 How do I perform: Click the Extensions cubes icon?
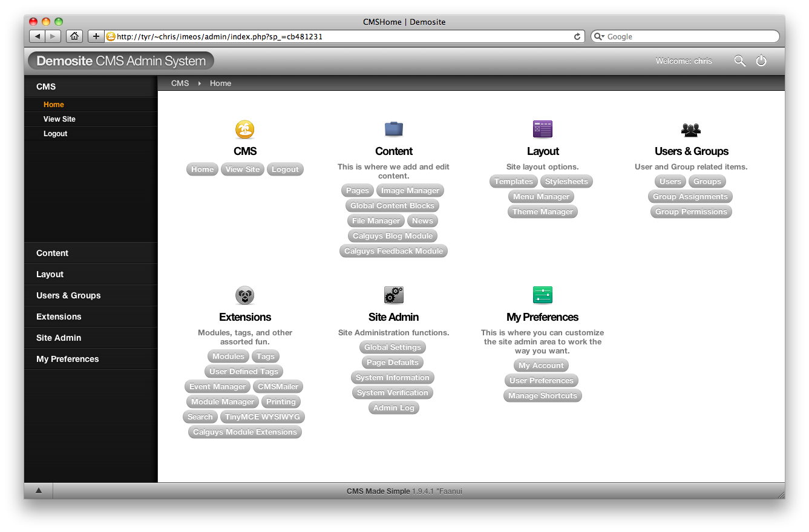coord(244,295)
